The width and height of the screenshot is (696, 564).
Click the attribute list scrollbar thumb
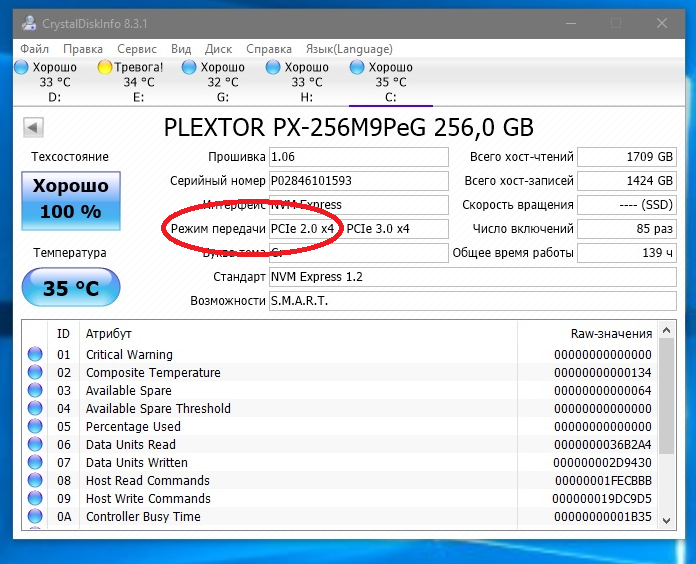point(666,396)
